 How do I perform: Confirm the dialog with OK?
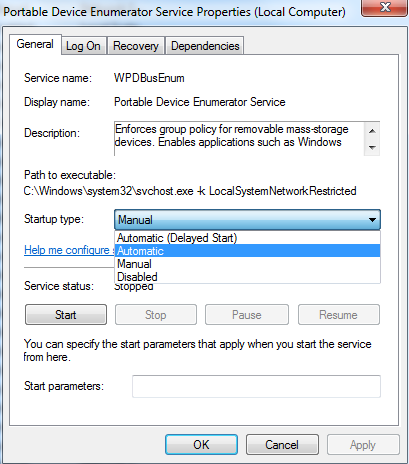(x=201, y=445)
